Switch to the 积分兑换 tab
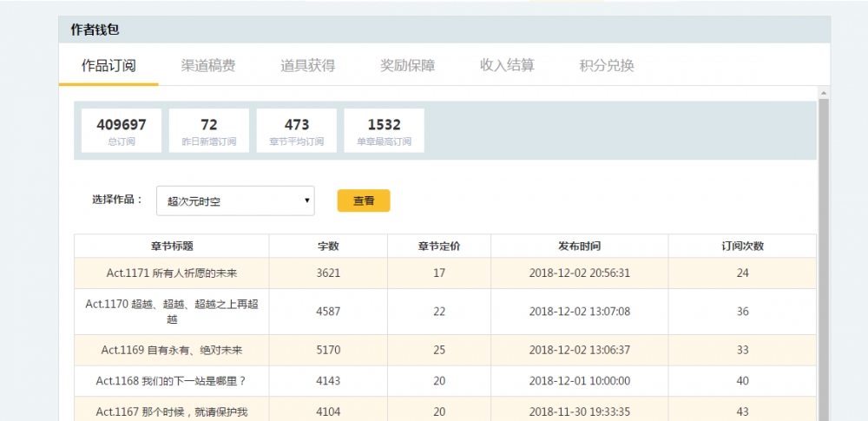The height and width of the screenshot is (421, 868). point(607,66)
